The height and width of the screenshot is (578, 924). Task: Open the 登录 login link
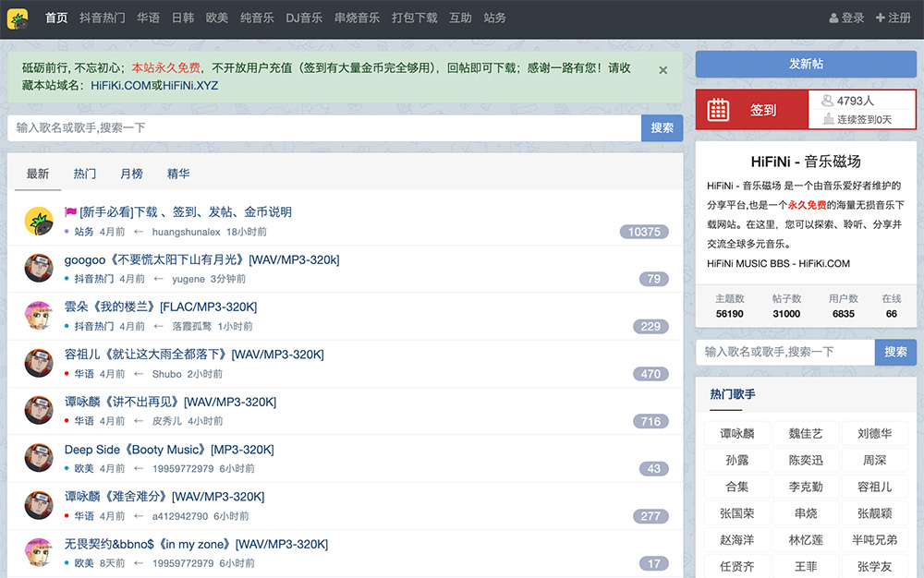(x=846, y=18)
